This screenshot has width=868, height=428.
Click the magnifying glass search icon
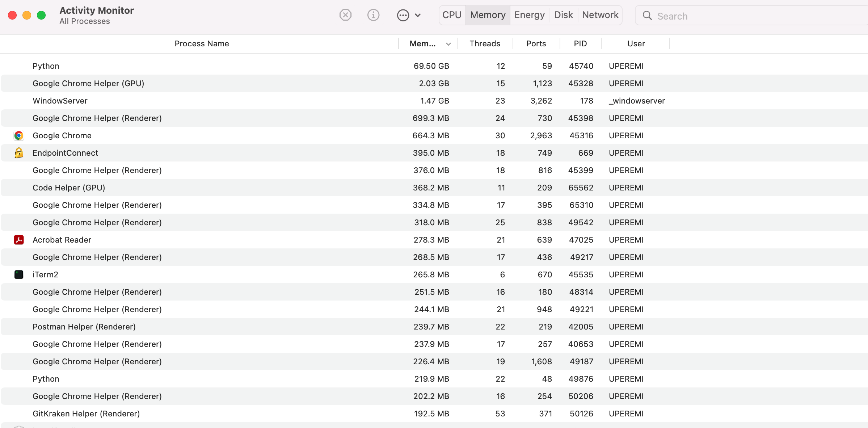(x=647, y=16)
